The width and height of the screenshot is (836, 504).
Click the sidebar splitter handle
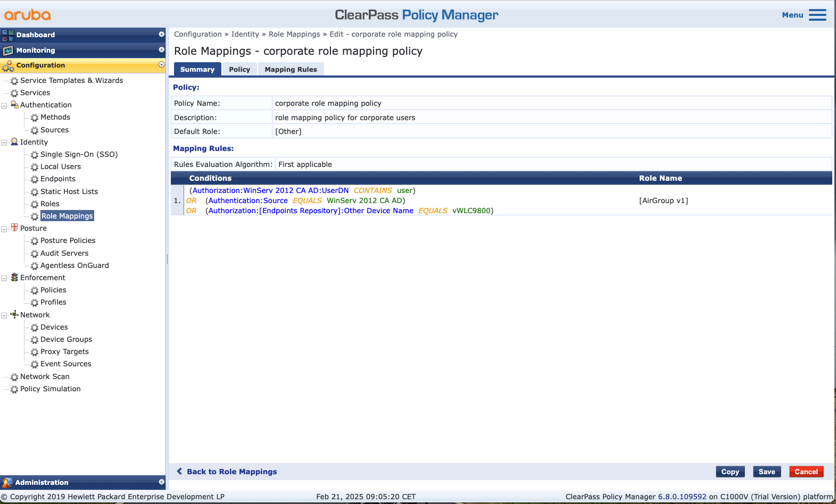[x=167, y=259]
